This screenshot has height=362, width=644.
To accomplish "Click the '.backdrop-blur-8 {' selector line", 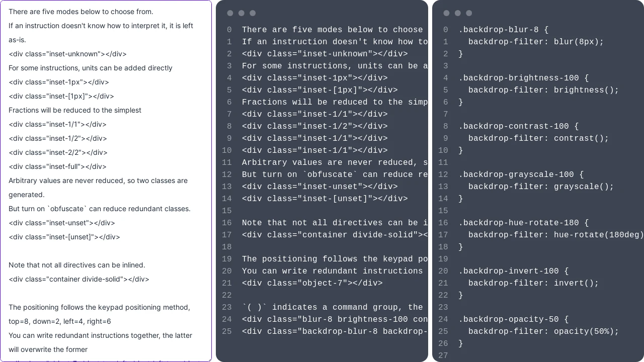I will [504, 30].
